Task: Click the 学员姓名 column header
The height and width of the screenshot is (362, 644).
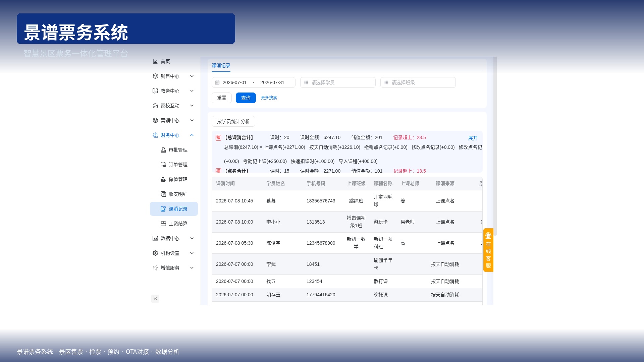Action: (x=276, y=184)
